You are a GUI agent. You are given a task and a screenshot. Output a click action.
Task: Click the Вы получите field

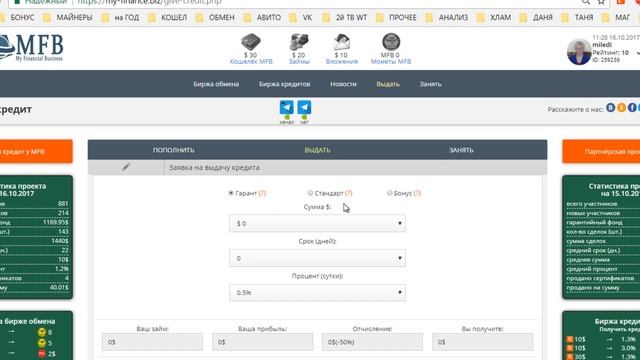pos(482,342)
